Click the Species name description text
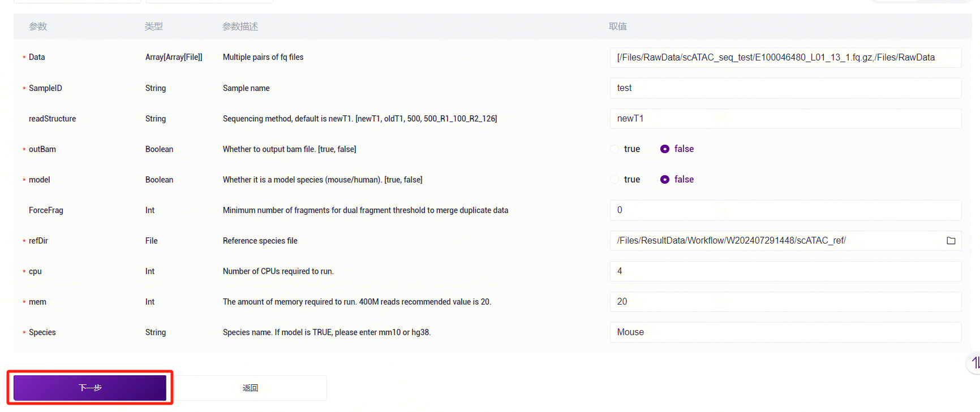This screenshot has width=980, height=412. [326, 332]
